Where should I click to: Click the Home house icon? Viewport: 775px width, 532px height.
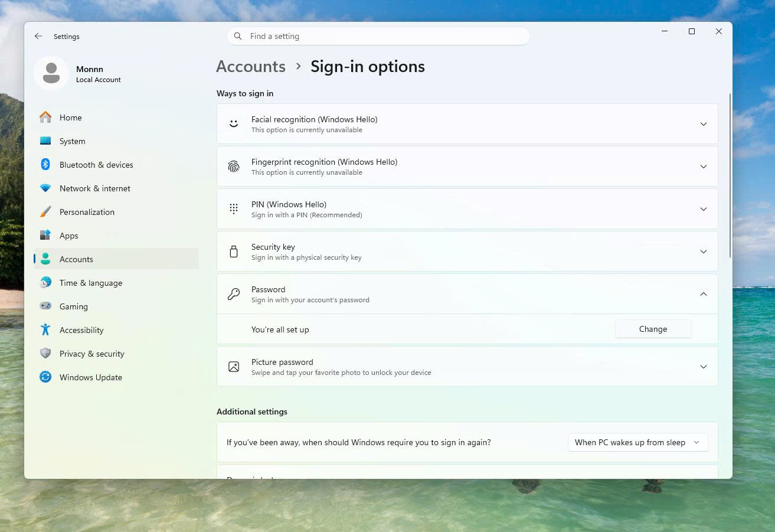point(45,118)
